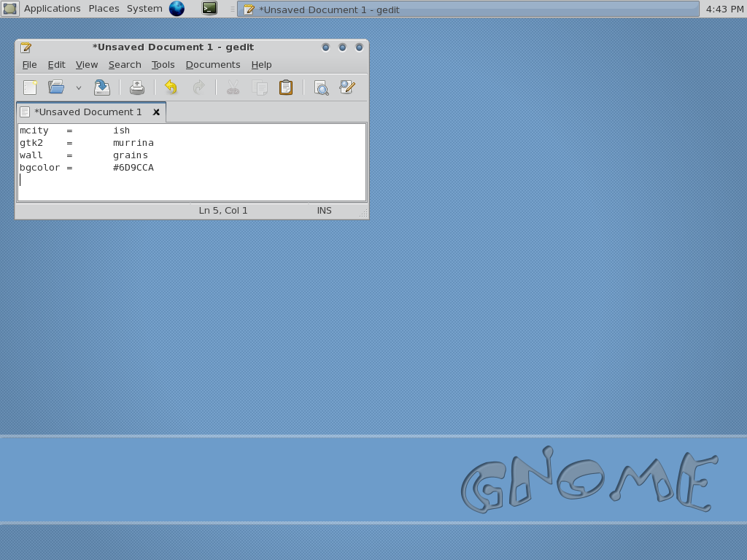Image resolution: width=747 pixels, height=560 pixels.
Task: Click the gedit entry in the taskbar
Action: click(x=468, y=9)
